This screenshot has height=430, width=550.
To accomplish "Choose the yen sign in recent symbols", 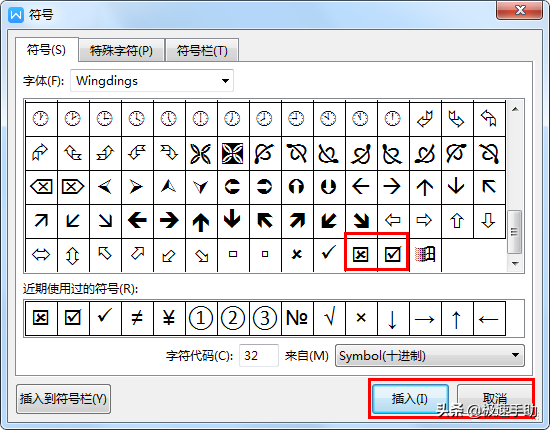I will click(169, 318).
